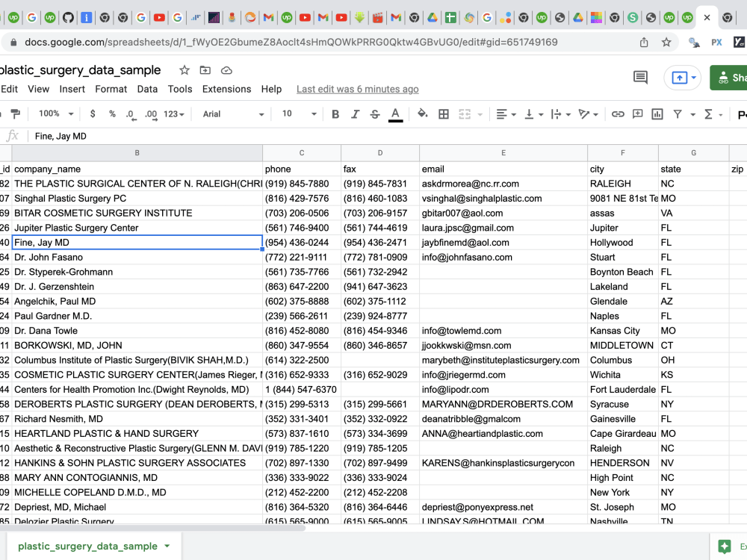The width and height of the screenshot is (747, 560).
Task: Click the move to folder icon
Action: pos(205,70)
